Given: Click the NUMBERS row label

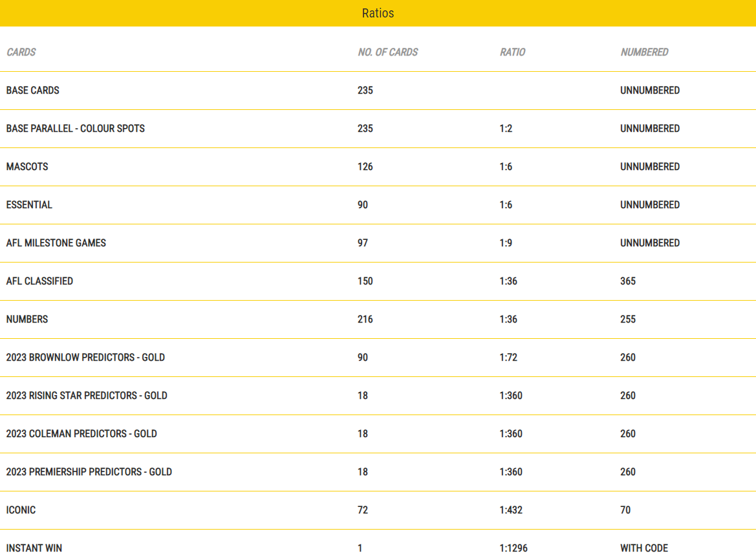Looking at the screenshot, I should coord(27,319).
